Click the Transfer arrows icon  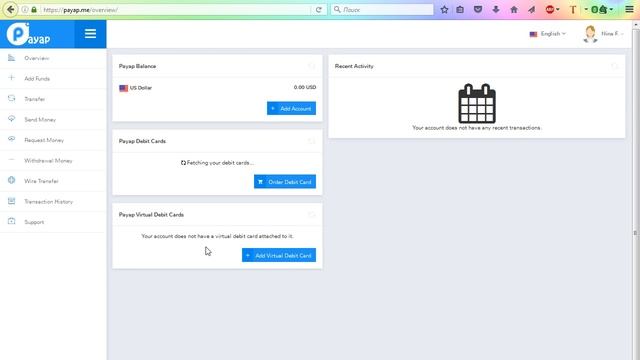[11, 98]
